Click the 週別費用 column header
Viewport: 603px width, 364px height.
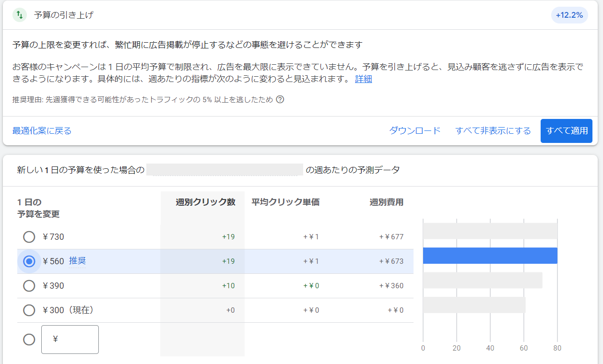pyautogui.click(x=386, y=202)
